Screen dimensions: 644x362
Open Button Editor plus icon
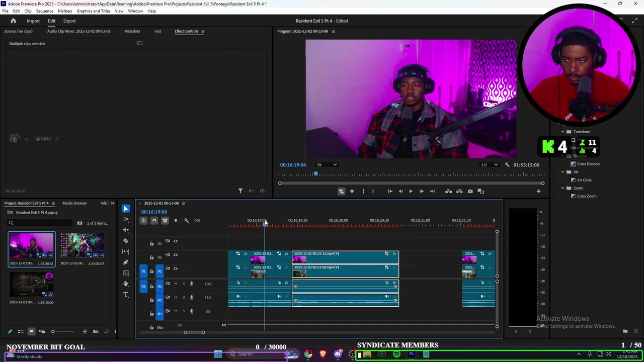pos(538,191)
